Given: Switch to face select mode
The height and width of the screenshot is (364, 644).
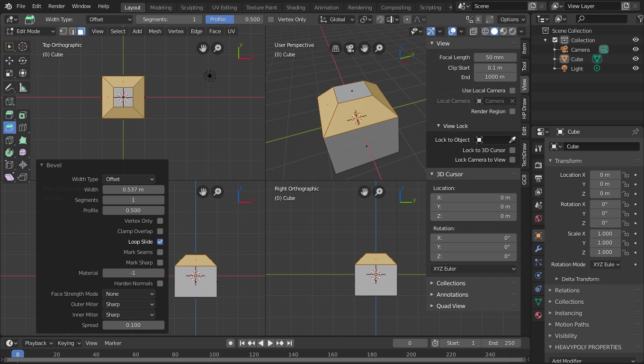Looking at the screenshot, I should (x=81, y=31).
